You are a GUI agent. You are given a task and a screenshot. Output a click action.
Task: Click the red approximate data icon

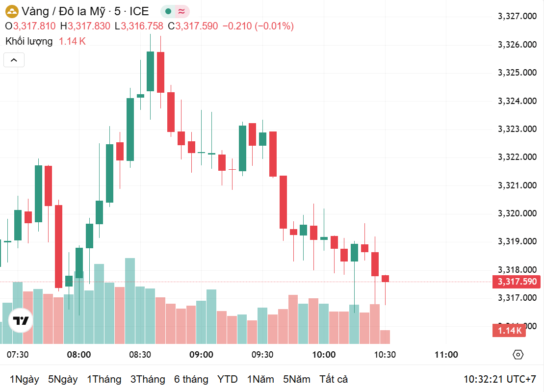point(181,11)
